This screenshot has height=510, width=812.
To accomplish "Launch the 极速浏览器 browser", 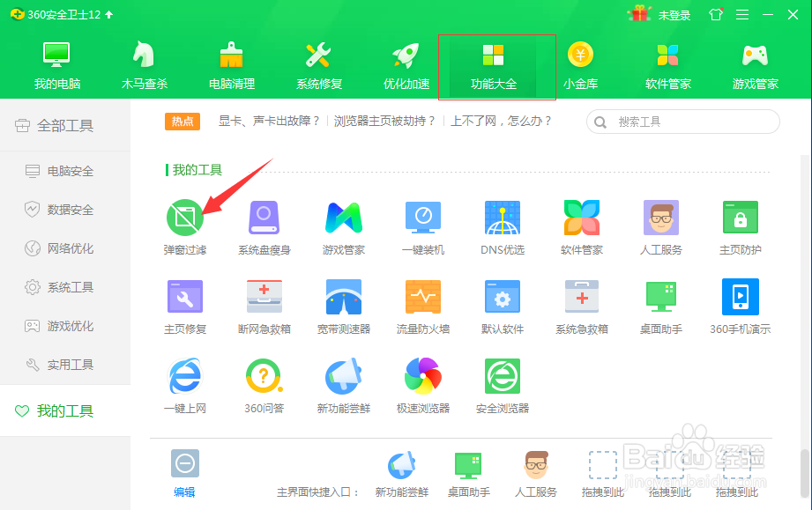I will pos(423,385).
